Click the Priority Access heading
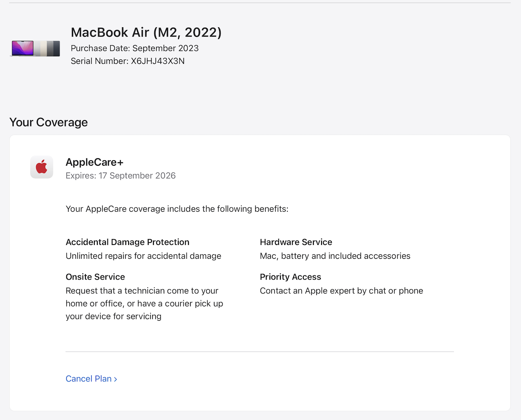Image resolution: width=521 pixels, height=420 pixels. [291, 277]
